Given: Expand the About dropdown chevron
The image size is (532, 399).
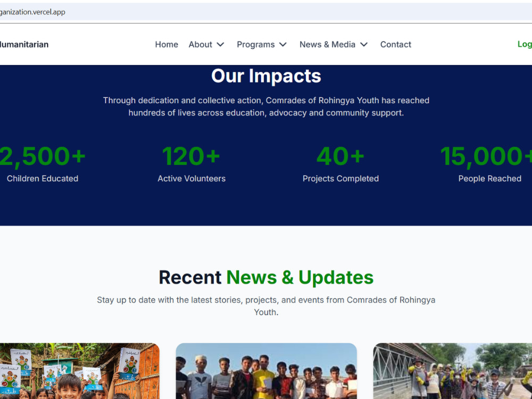Looking at the screenshot, I should pyautogui.click(x=221, y=45).
